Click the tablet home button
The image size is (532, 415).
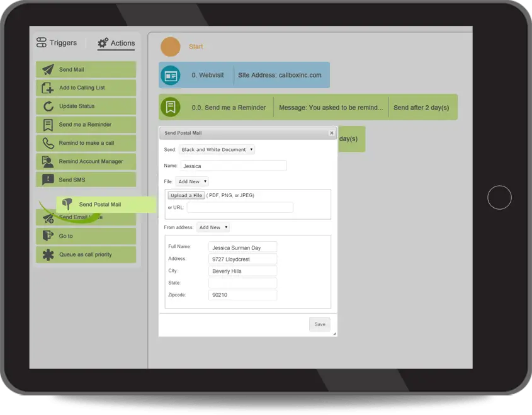pos(499,198)
